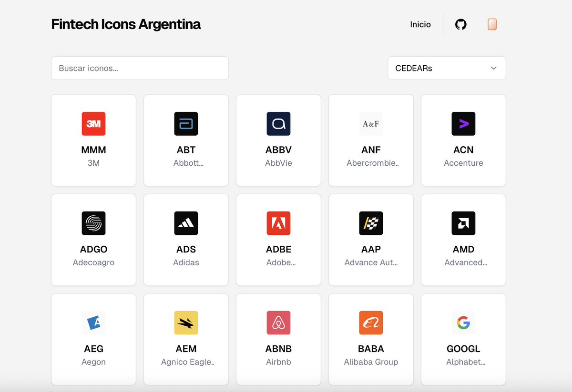Click the ABT ticker label
Viewport: 572px width, 392px height.
(x=186, y=150)
